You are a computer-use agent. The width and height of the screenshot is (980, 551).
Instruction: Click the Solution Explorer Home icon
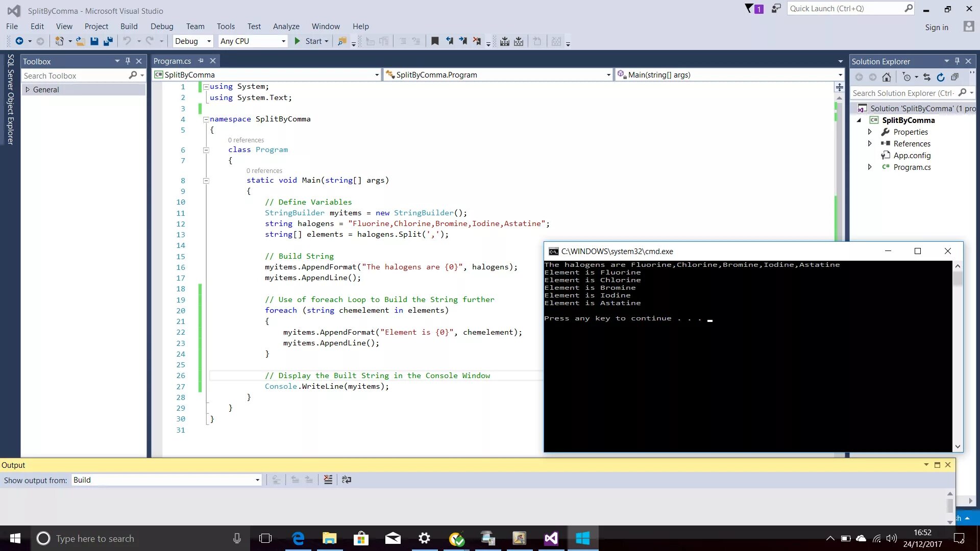click(x=887, y=77)
